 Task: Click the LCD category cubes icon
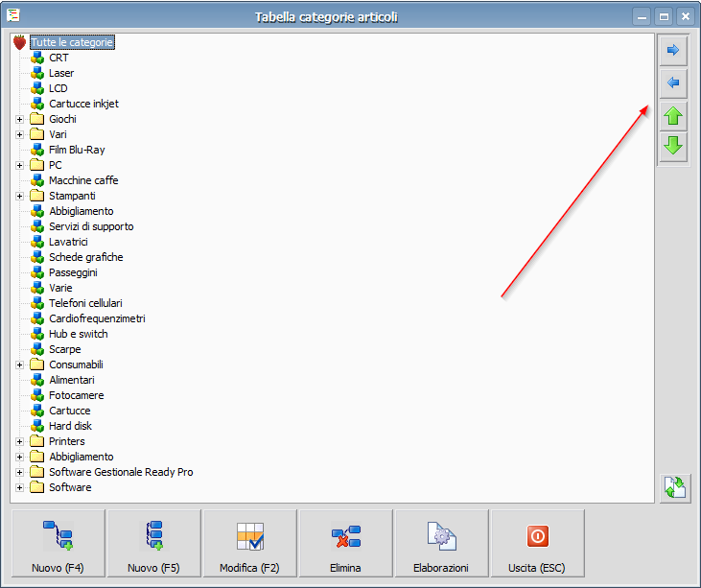click(37, 88)
